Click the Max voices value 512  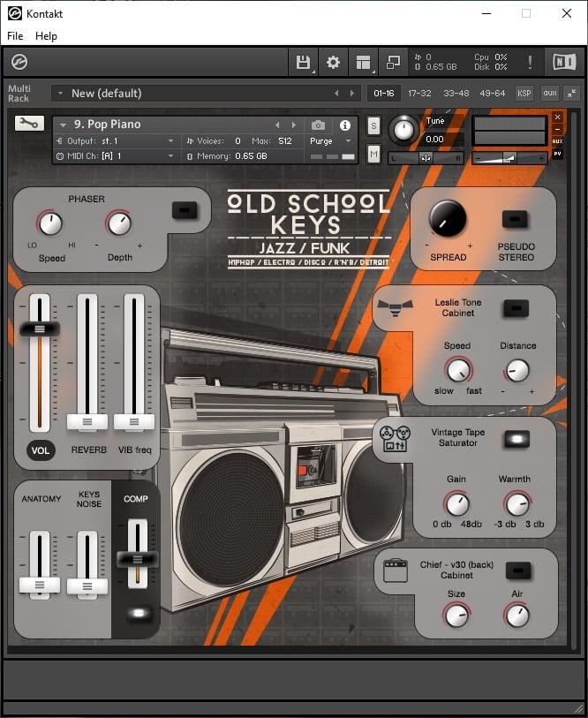tap(285, 141)
